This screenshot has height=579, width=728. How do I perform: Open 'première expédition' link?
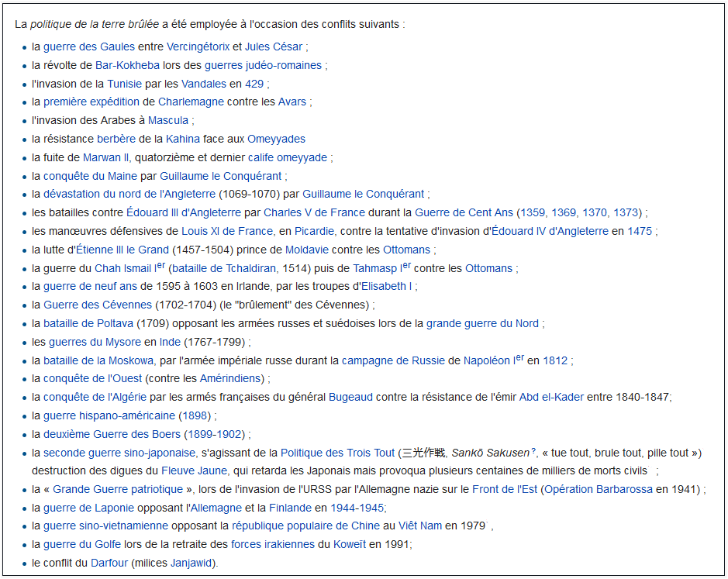point(91,102)
